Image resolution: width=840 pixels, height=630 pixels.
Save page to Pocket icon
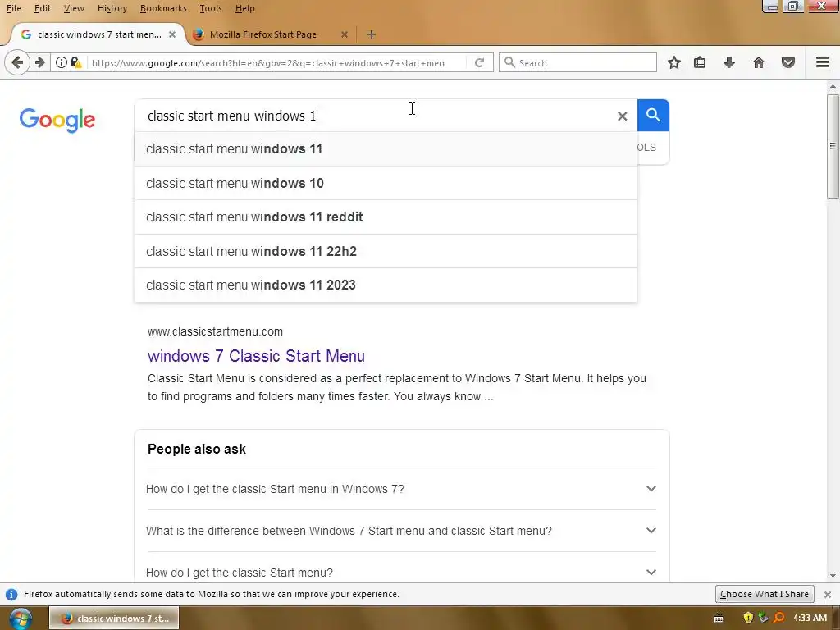[x=788, y=62]
